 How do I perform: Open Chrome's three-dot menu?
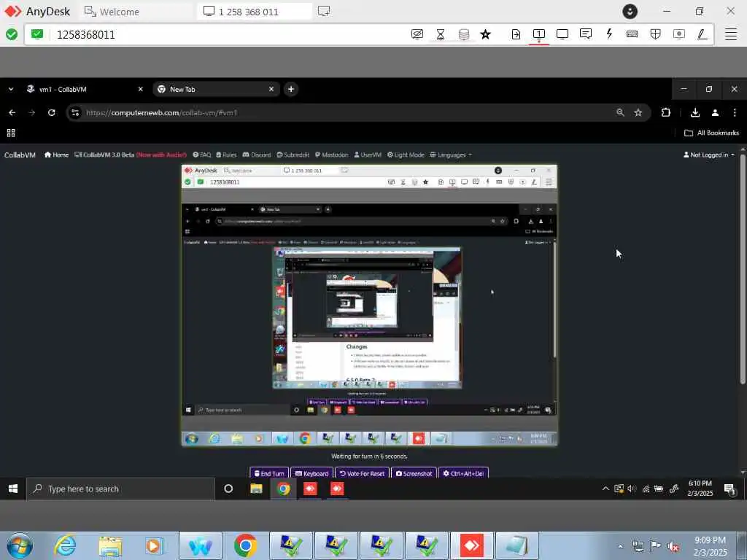[x=735, y=112]
